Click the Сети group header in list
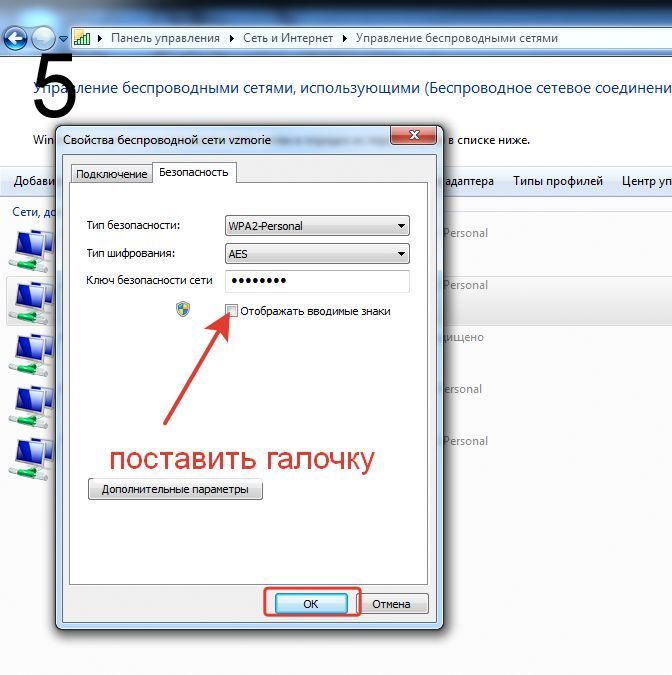The width and height of the screenshot is (672, 675). (x=34, y=212)
